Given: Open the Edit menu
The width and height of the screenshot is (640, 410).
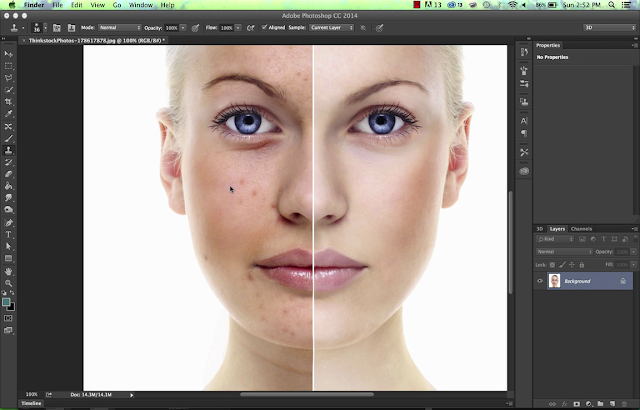Looking at the screenshot, I should 77,5.
